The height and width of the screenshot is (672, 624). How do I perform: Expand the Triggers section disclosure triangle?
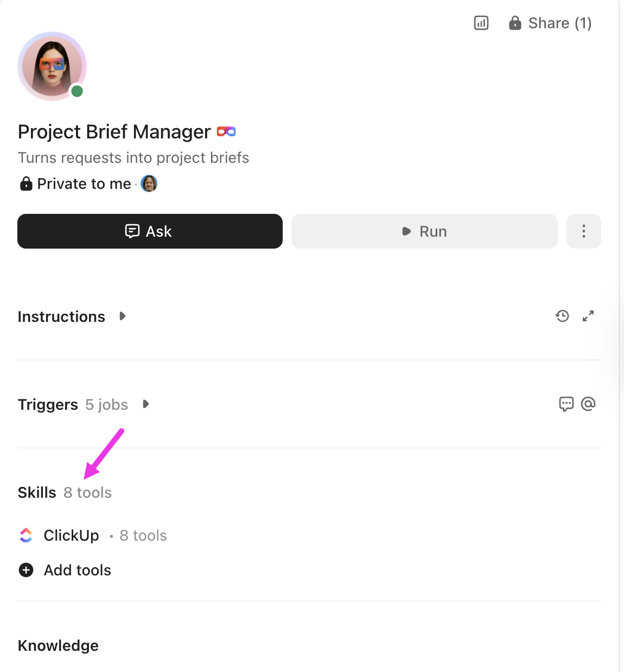[145, 404]
